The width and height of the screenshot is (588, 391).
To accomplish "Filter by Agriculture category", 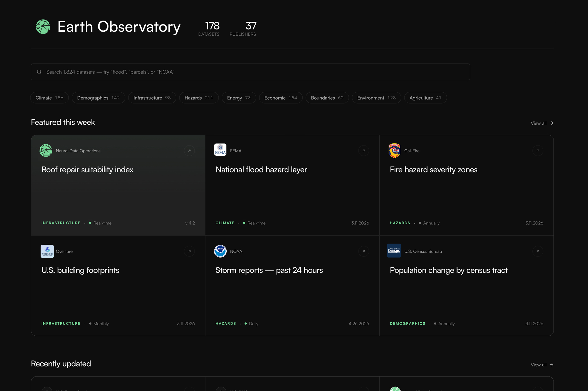I will click(426, 98).
